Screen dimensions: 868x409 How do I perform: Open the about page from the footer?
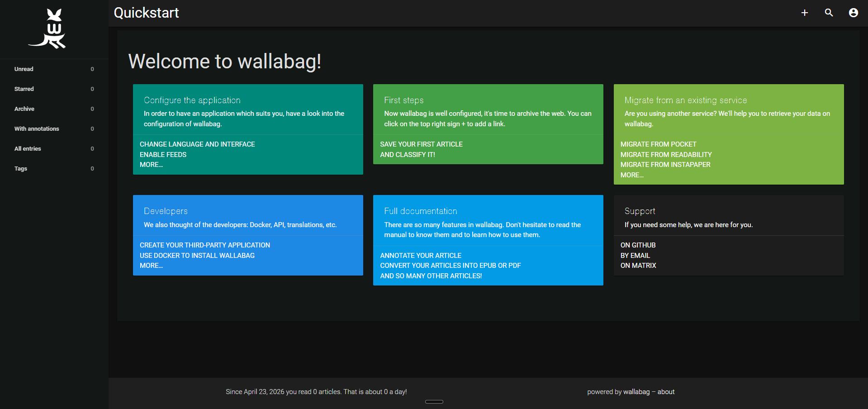(x=666, y=392)
